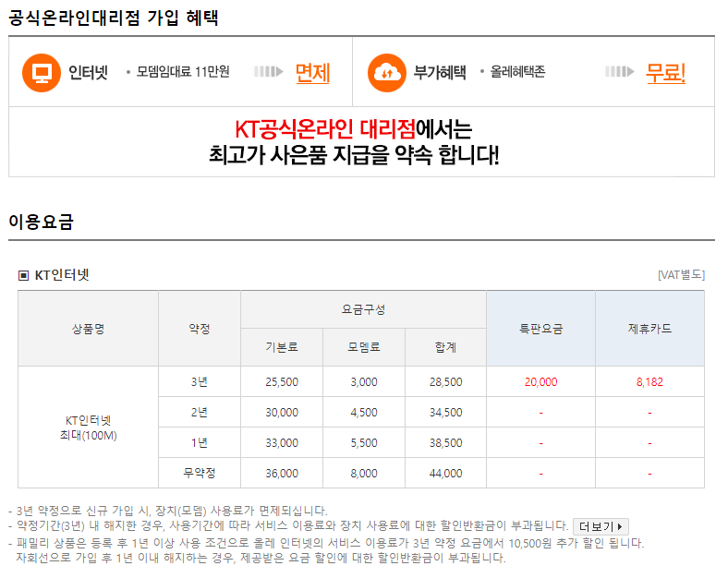
Task: Click the 요금구성 column group header
Action: (363, 310)
